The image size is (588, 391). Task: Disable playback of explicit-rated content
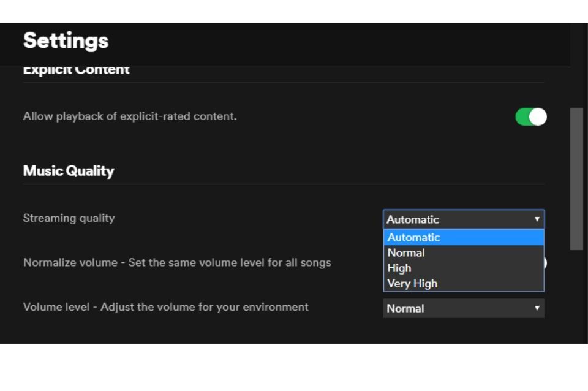tap(530, 116)
